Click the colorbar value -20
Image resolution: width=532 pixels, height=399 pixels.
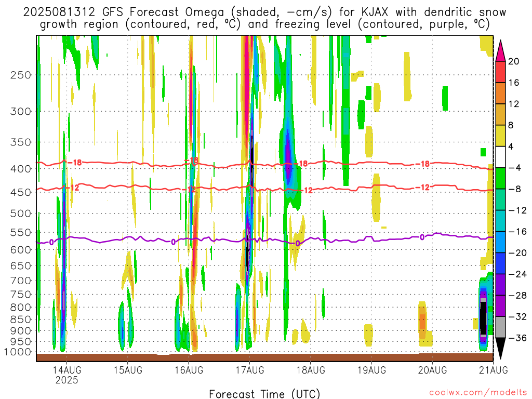[517, 253]
